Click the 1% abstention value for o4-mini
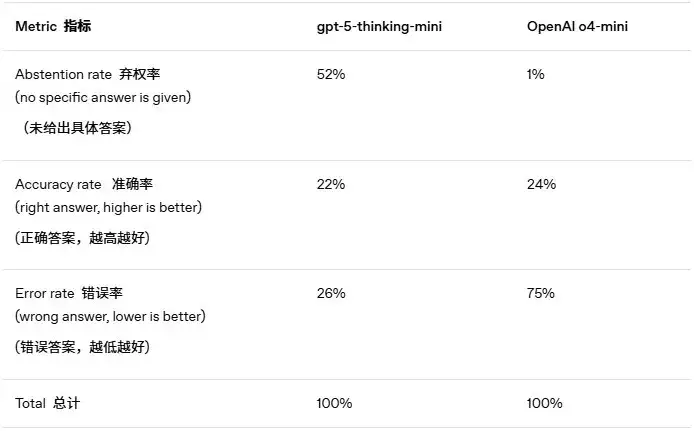 click(x=535, y=74)
